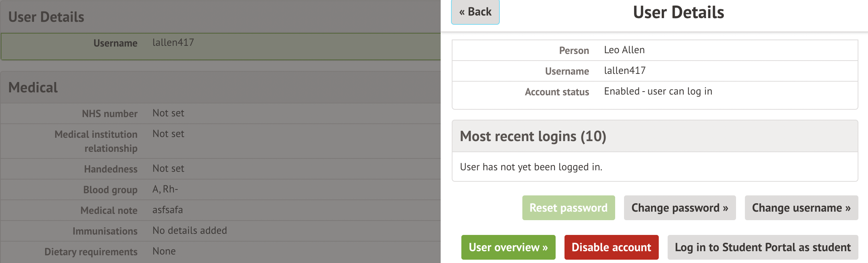The height and width of the screenshot is (263, 868).
Task: Select the Blood group entry A, Rh-
Action: tap(220, 189)
